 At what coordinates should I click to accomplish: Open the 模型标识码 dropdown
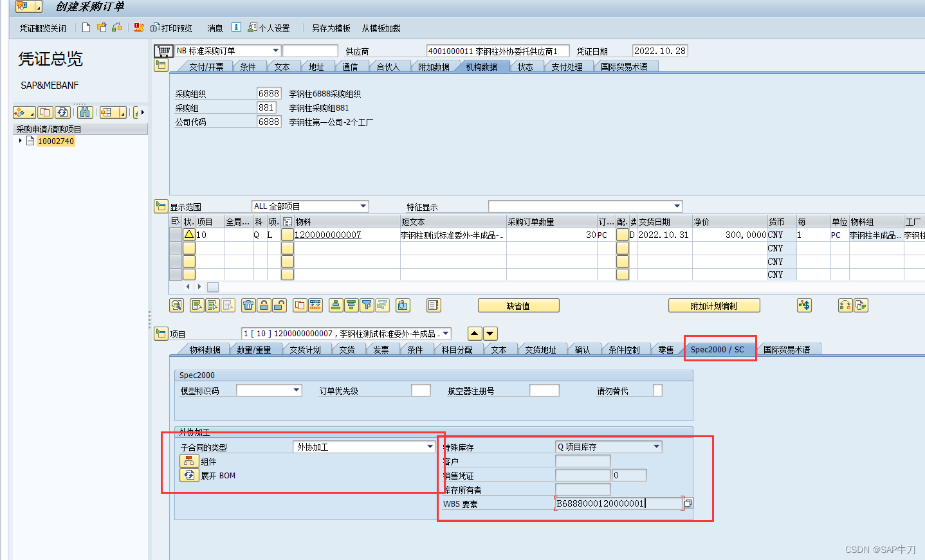[x=297, y=390]
